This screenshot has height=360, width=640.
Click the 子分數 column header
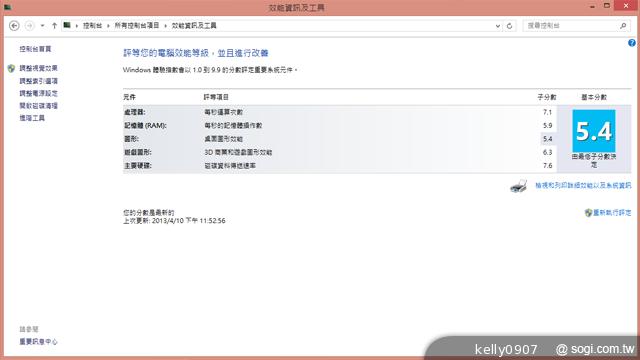pyautogui.click(x=547, y=97)
